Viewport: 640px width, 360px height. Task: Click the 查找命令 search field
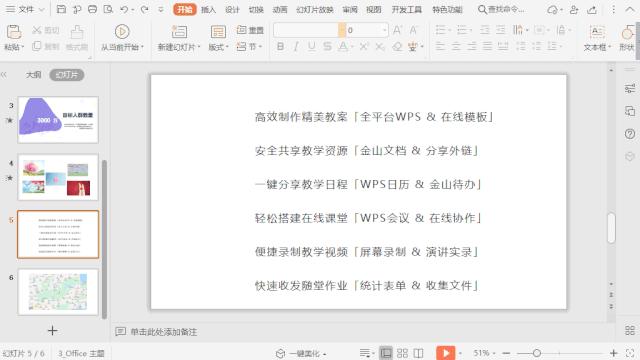(x=502, y=9)
